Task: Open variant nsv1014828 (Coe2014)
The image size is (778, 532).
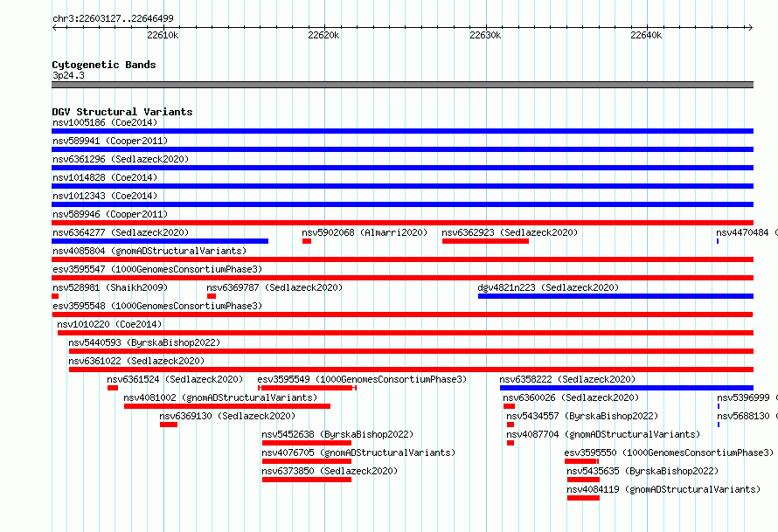Action: (105, 177)
